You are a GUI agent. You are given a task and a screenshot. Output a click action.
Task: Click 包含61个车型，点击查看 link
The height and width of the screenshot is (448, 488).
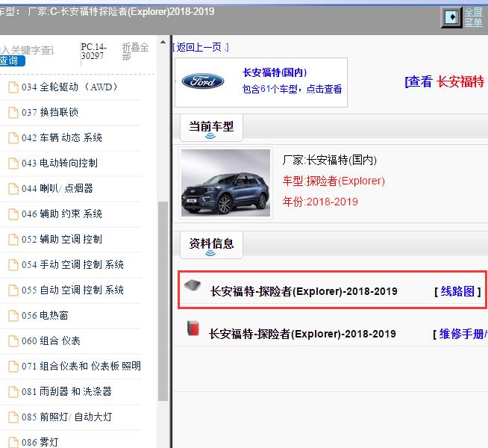(x=292, y=89)
